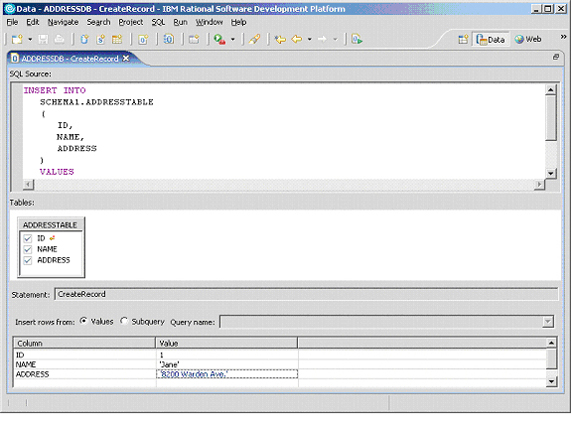Switch to the Web perspective
This screenshot has height=430, width=572.
(528, 39)
